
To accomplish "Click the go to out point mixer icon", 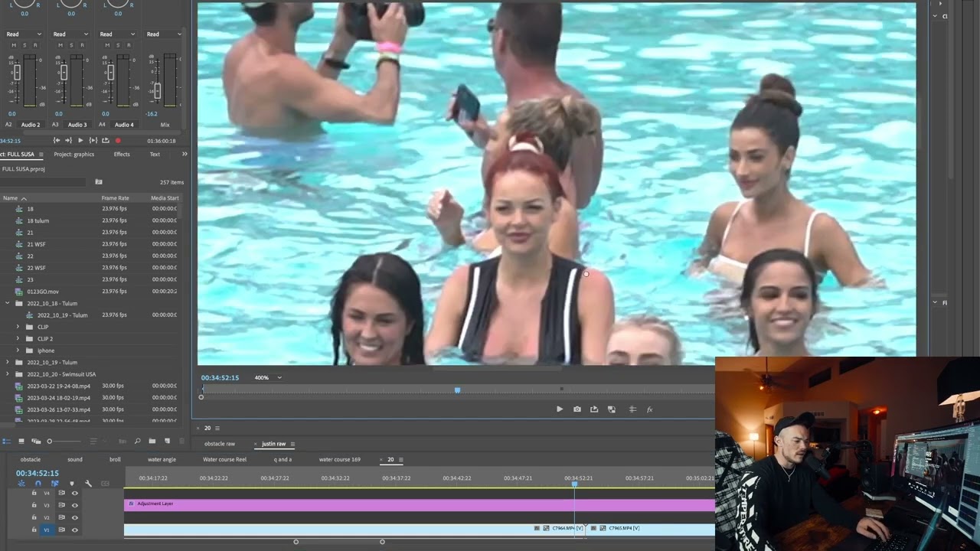I will pos(68,141).
